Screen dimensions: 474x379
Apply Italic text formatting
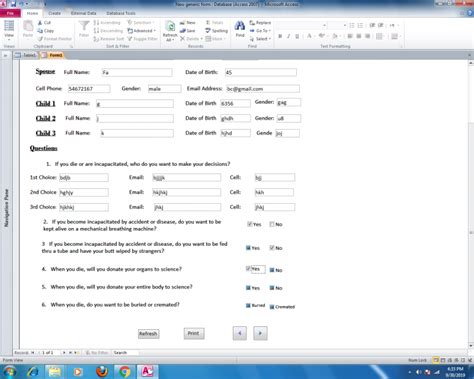(x=288, y=36)
